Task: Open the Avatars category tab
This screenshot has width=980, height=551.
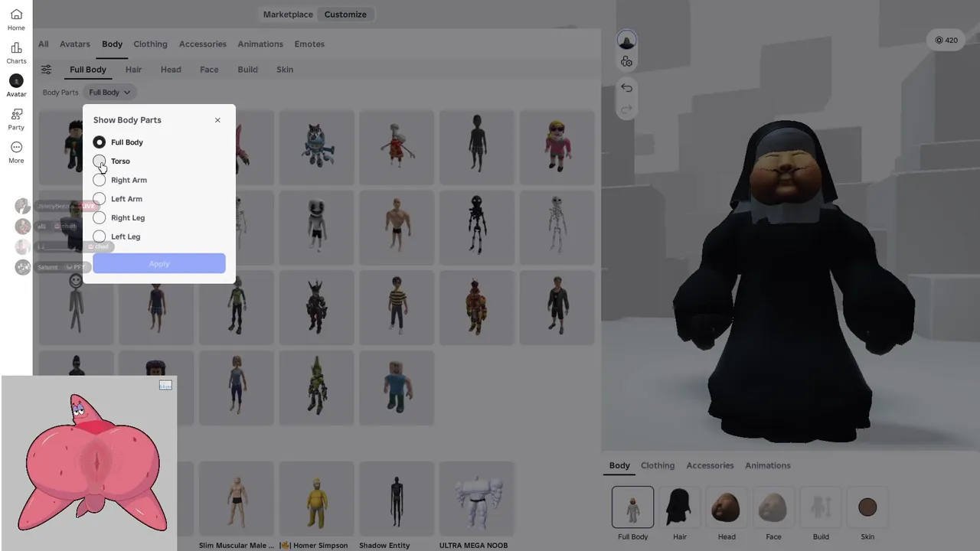Action: point(75,44)
